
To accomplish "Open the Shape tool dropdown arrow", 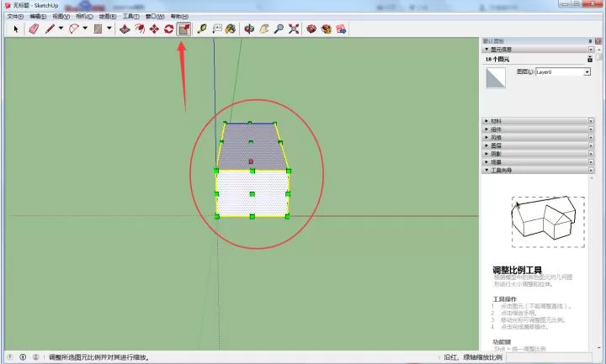I will (109, 29).
